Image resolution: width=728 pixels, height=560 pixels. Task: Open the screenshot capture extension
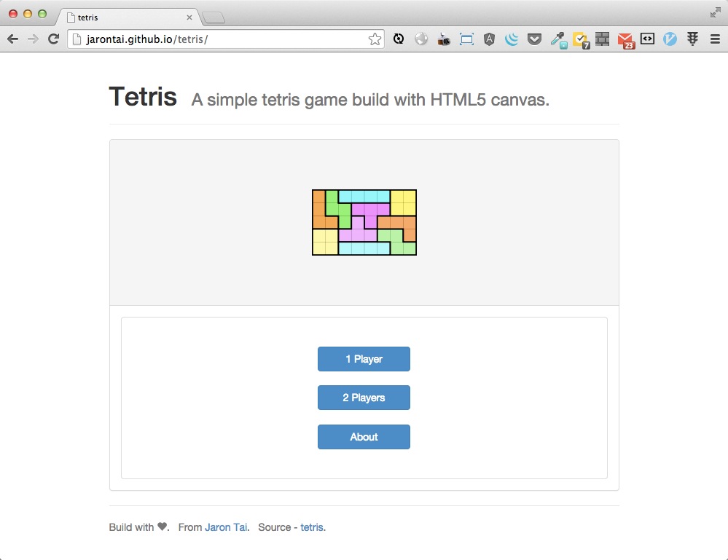pyautogui.click(x=466, y=39)
